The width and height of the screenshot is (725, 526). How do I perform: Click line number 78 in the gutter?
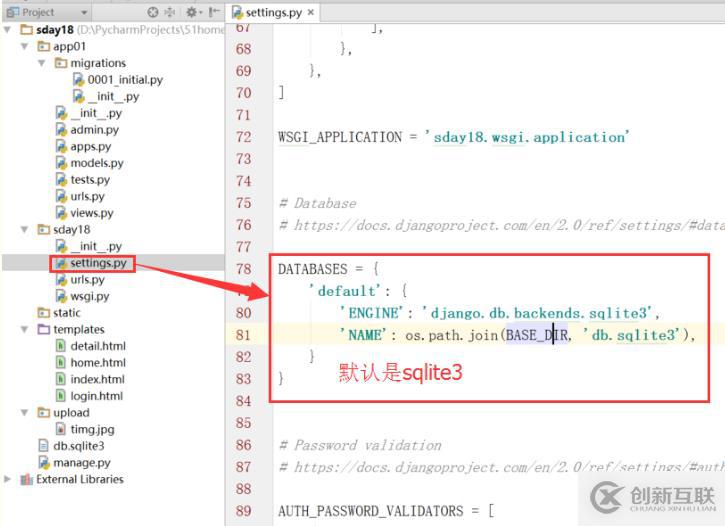(243, 269)
